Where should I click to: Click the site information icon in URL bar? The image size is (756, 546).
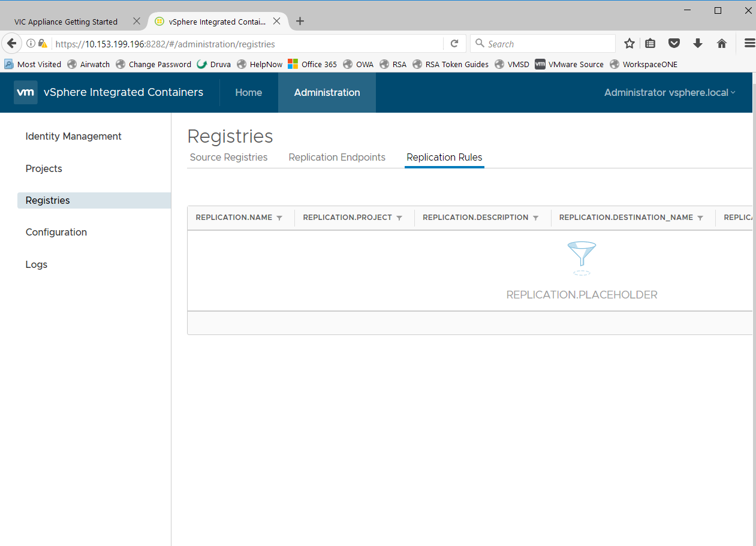coord(31,44)
